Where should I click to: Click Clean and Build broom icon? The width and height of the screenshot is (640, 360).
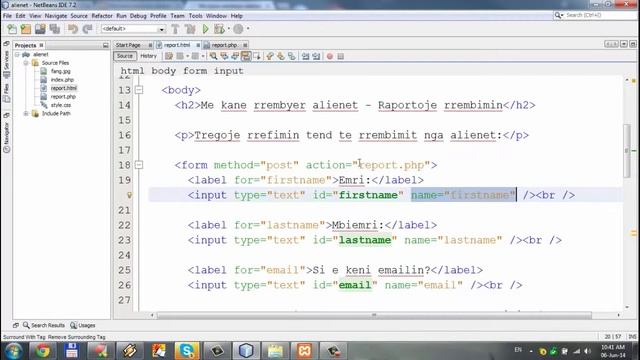(x=190, y=29)
